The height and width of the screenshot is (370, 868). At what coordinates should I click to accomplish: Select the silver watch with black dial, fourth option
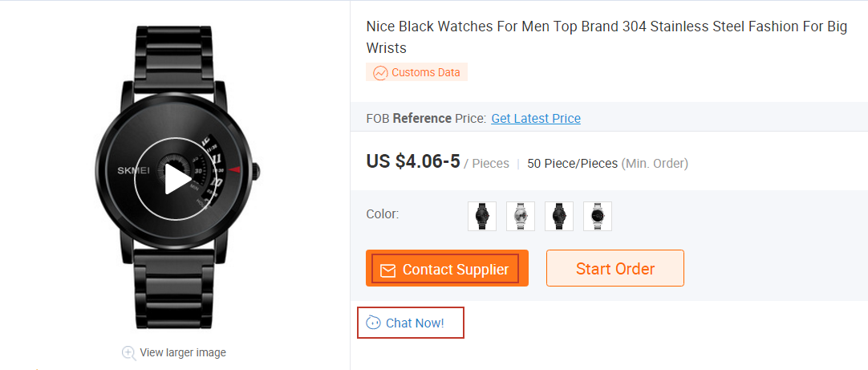point(598,216)
